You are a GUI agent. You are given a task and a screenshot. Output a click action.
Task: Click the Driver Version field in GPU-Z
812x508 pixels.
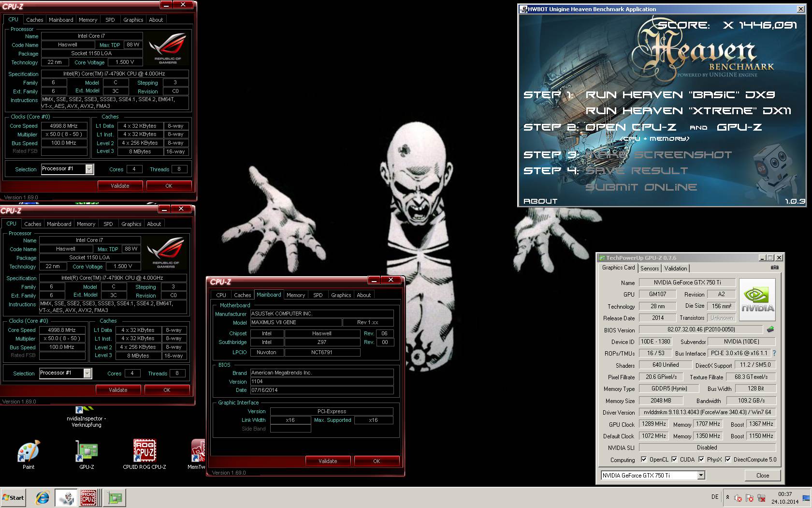tap(707, 412)
